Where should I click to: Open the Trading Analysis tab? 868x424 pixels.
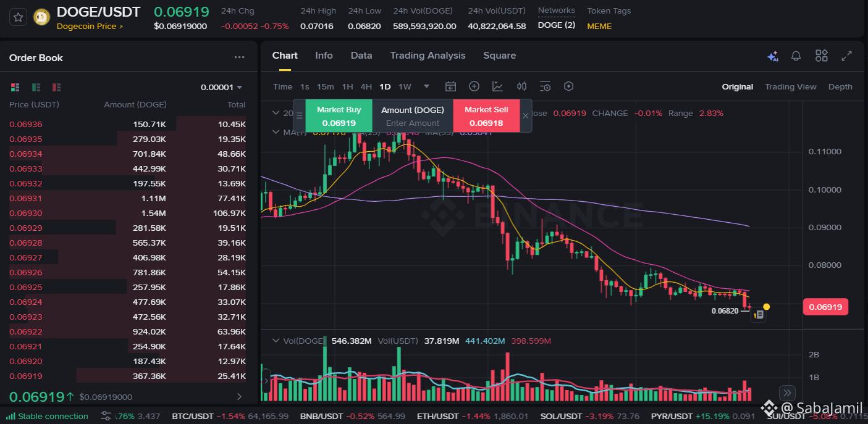(428, 56)
